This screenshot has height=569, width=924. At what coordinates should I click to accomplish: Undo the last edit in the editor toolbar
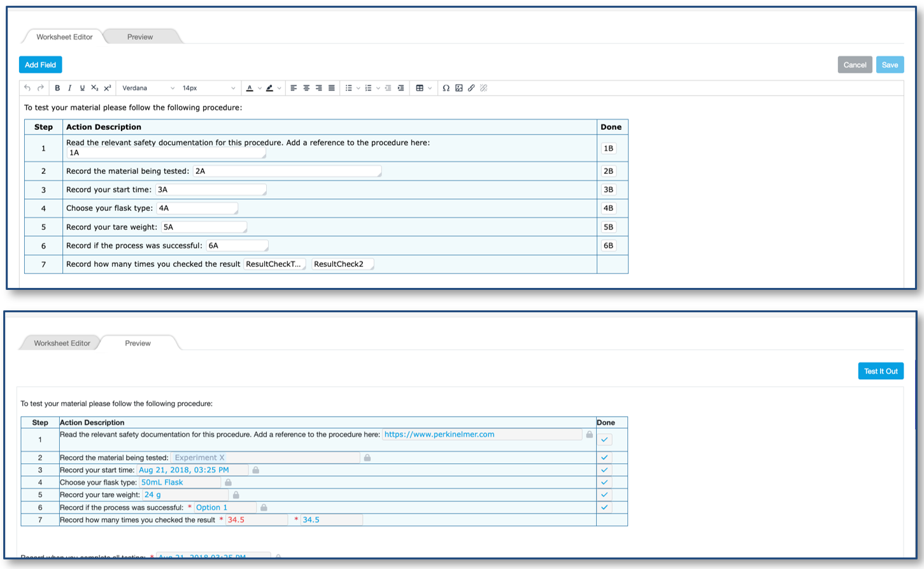(27, 88)
